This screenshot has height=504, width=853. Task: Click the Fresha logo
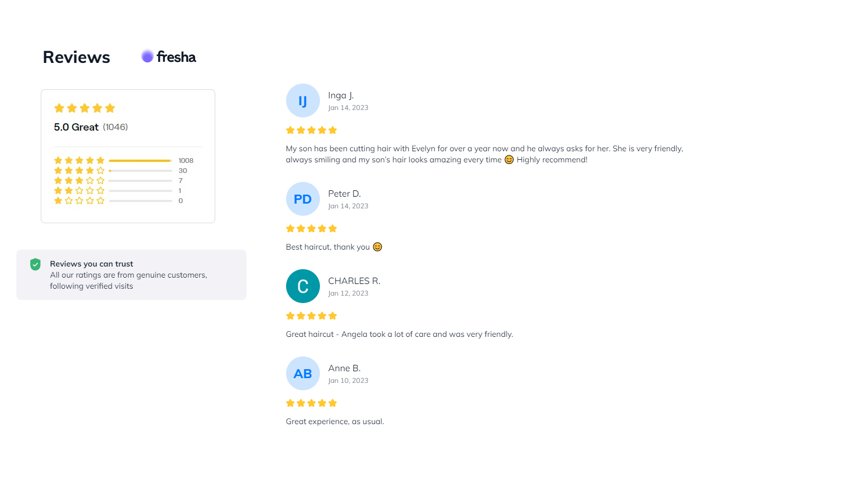(x=169, y=57)
